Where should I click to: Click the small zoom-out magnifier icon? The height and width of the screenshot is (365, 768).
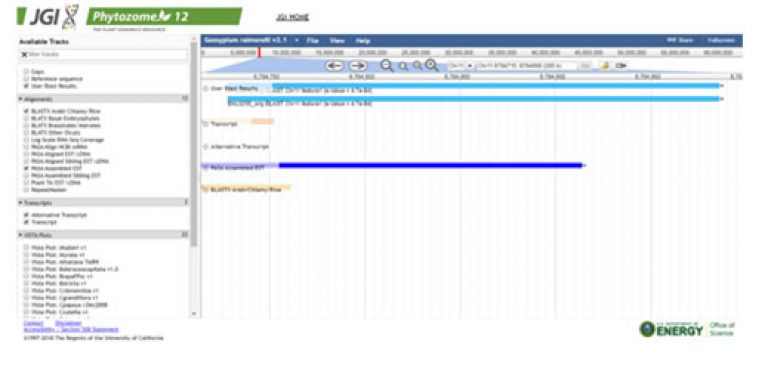[x=403, y=66]
